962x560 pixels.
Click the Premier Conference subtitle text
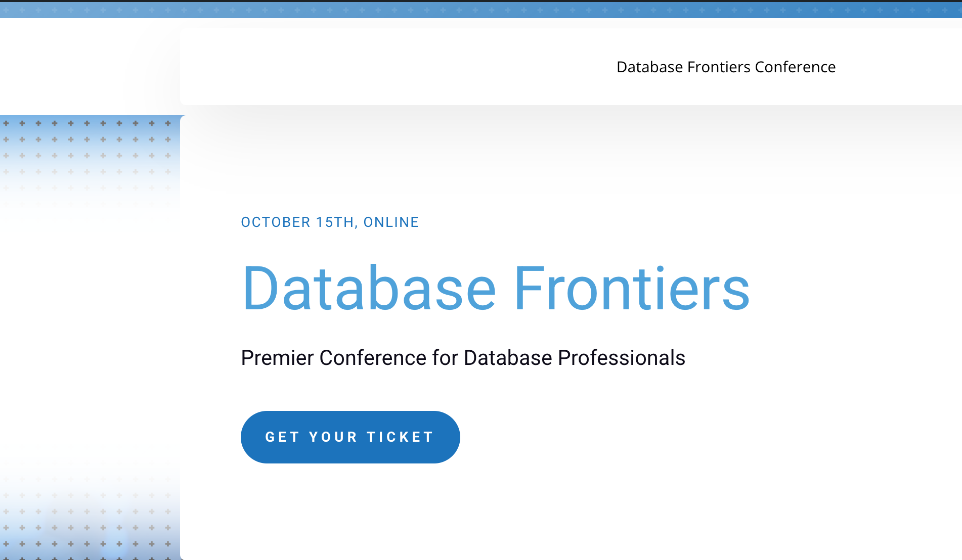[x=463, y=358]
